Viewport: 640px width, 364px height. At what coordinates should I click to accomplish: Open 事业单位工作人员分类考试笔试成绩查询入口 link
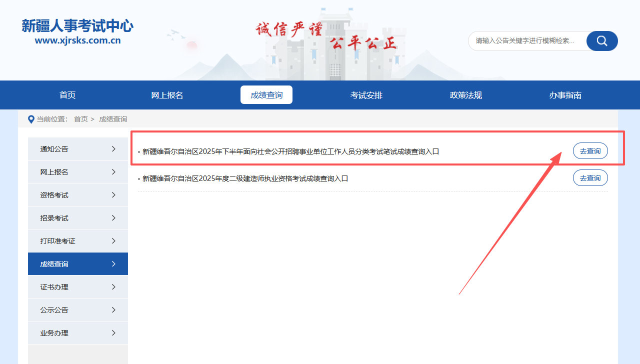tap(290, 151)
